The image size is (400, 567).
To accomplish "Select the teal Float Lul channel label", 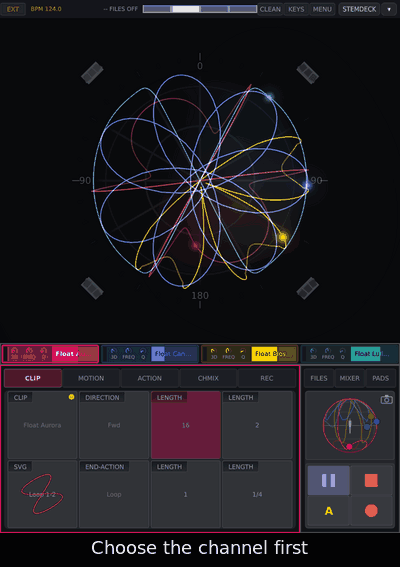I will click(374, 354).
